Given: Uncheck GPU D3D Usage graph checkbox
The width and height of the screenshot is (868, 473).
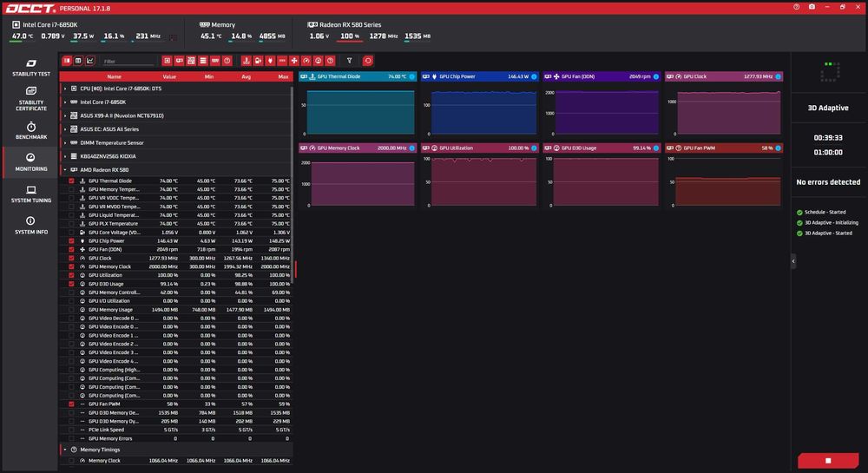Looking at the screenshot, I should 71,284.
